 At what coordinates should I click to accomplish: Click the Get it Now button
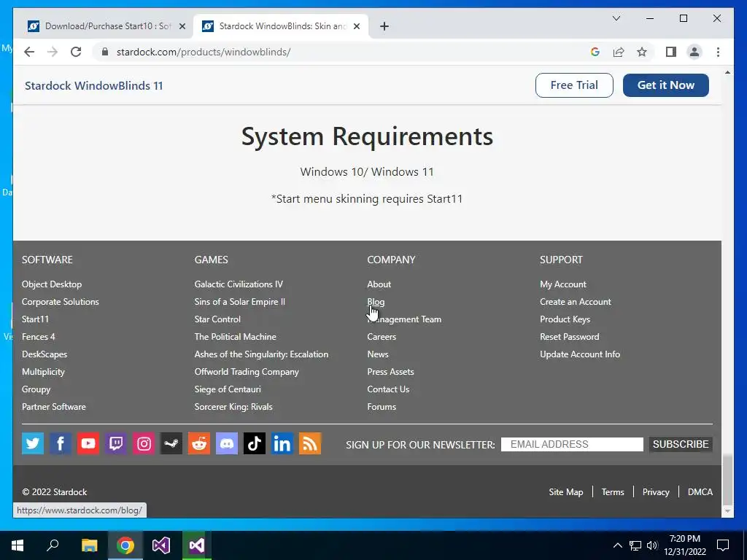[665, 85]
